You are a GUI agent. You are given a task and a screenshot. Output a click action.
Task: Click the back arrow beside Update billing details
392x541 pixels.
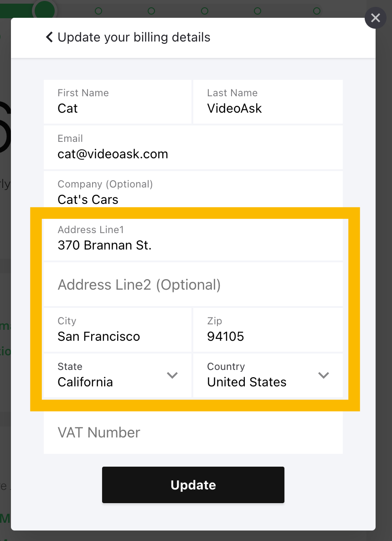(x=49, y=37)
